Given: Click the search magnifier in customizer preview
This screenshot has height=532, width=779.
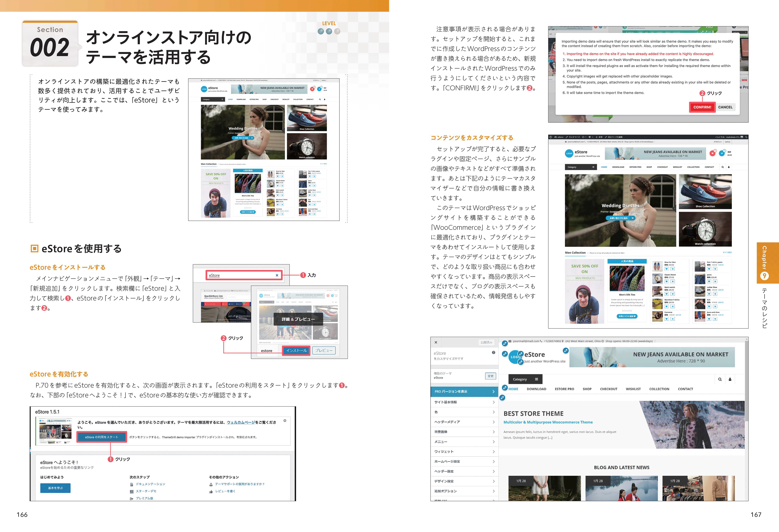Looking at the screenshot, I should 720,379.
